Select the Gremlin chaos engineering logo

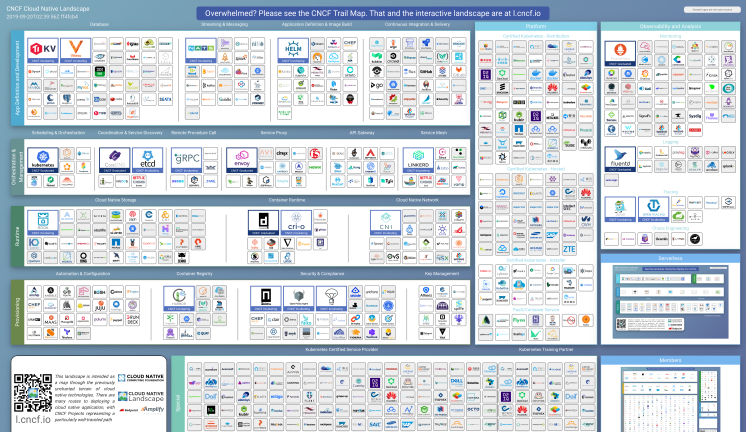click(x=661, y=239)
